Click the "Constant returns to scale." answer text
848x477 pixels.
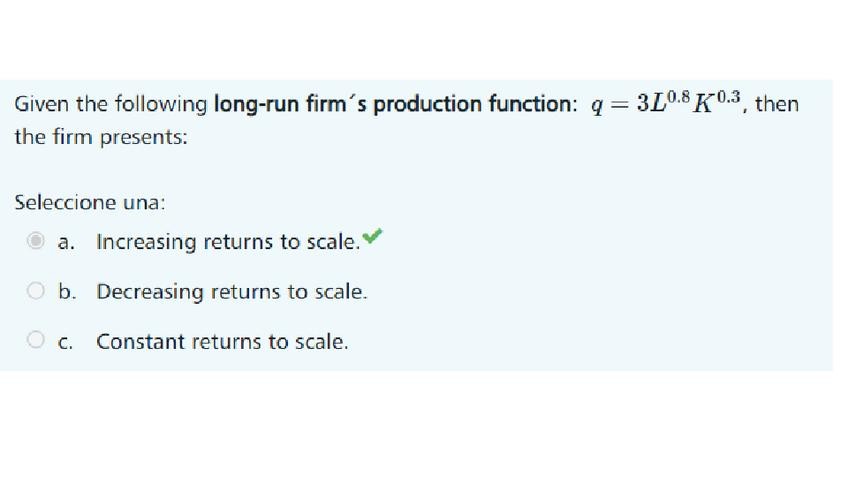[x=222, y=342]
